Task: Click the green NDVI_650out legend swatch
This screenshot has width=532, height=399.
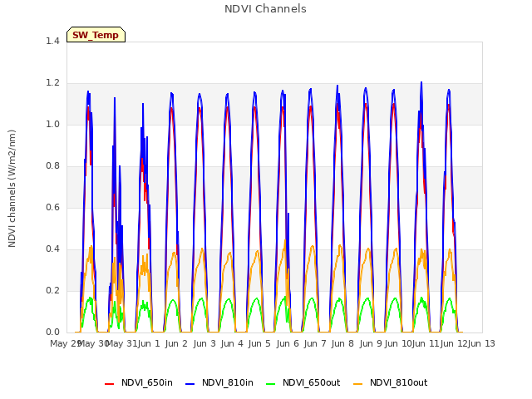Action: point(270,384)
